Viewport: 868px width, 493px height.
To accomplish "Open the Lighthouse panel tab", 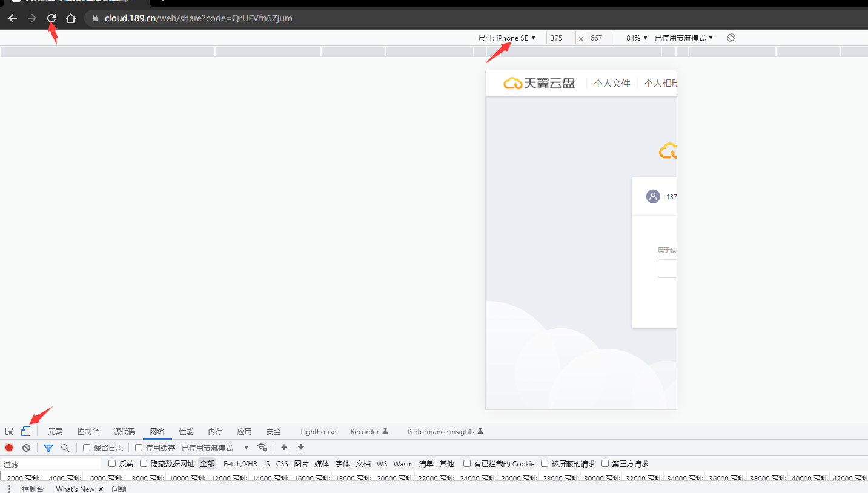I will click(x=318, y=431).
